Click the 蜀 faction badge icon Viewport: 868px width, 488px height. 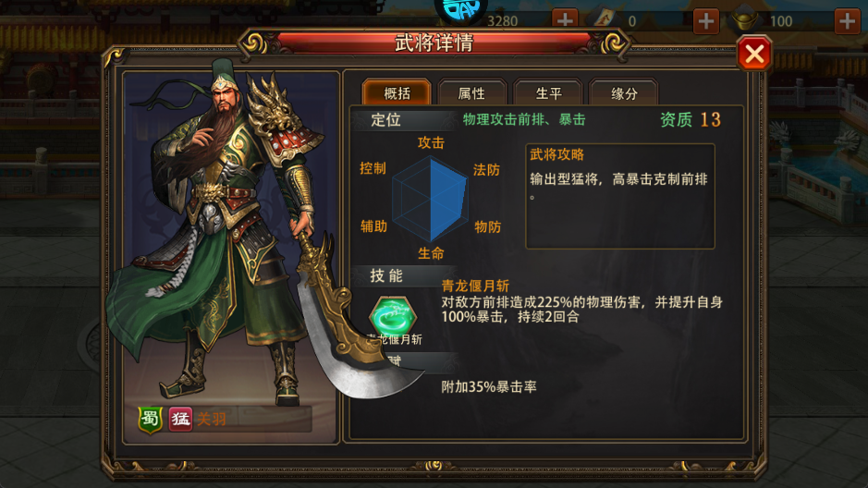click(150, 420)
